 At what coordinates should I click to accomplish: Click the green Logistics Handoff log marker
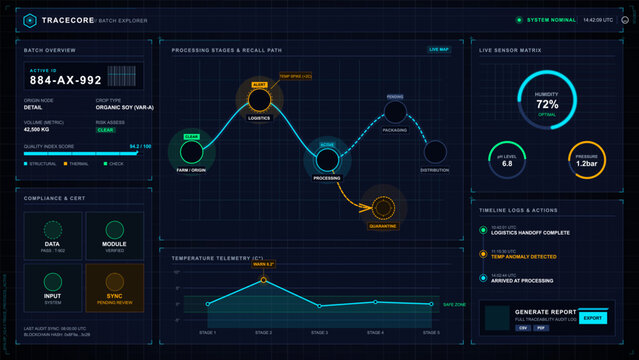click(483, 230)
